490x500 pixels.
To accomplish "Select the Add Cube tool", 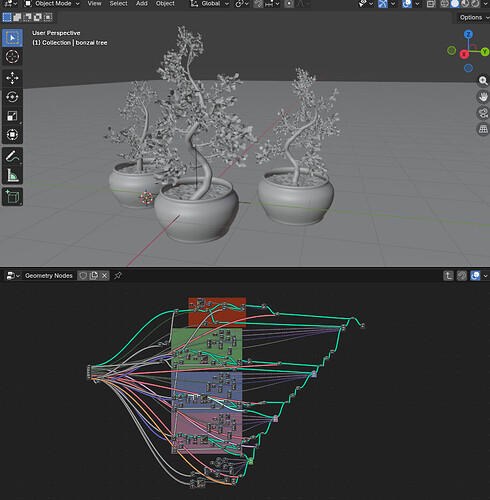I will tap(12, 197).
